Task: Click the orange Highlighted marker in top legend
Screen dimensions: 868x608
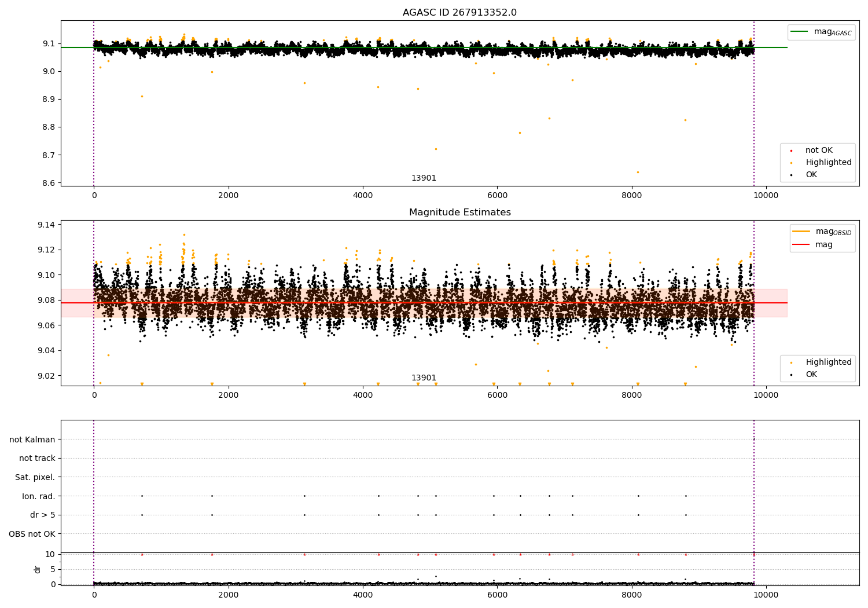Action: pyautogui.click(x=791, y=163)
